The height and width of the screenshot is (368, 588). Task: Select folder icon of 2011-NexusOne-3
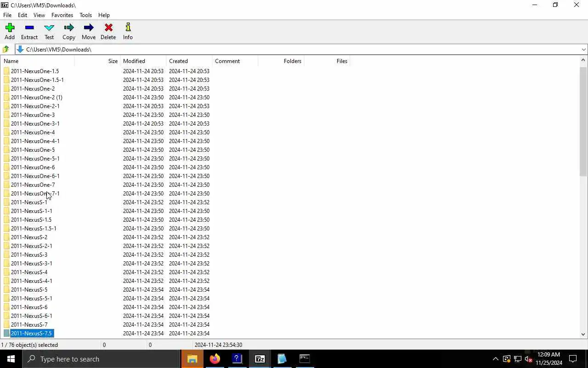(6, 115)
